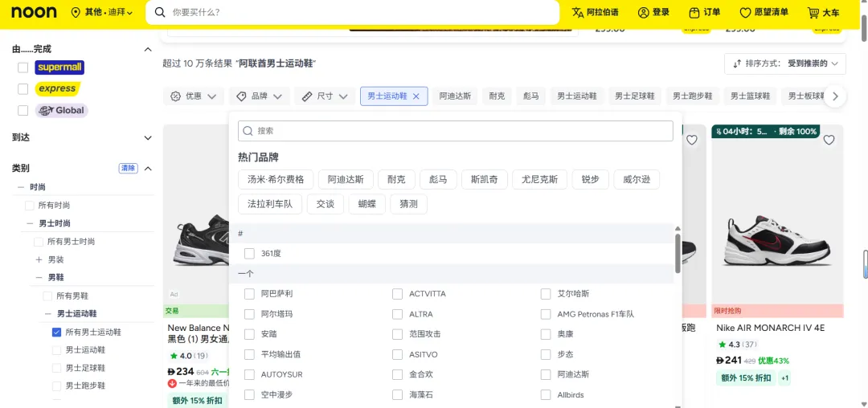The image size is (868, 408).
Task: Favorite the Nike AIR MONARCH heart icon
Action: click(829, 140)
